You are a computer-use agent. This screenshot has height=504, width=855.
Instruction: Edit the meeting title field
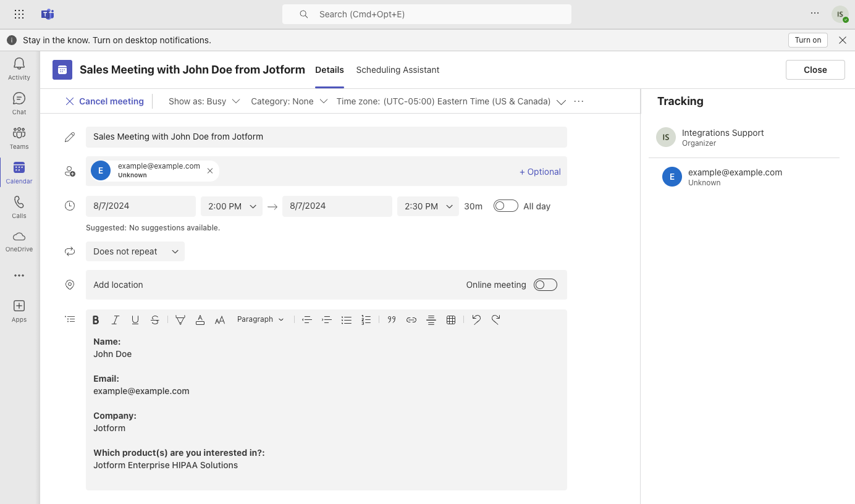coord(326,136)
